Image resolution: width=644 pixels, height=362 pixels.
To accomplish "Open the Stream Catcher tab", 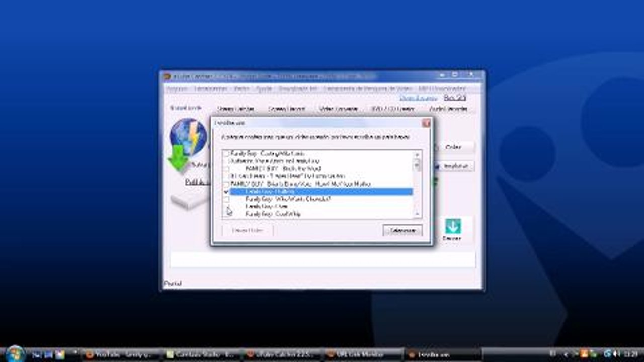I will [235, 109].
